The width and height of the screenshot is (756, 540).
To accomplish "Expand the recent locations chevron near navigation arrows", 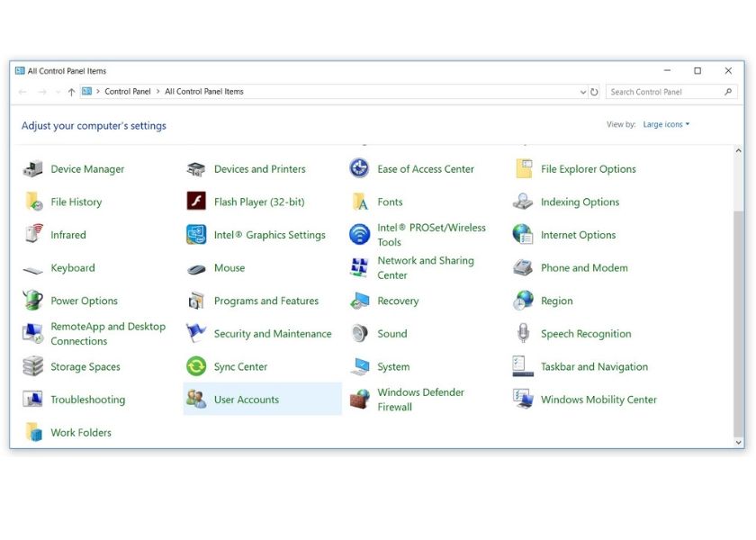I will [58, 92].
